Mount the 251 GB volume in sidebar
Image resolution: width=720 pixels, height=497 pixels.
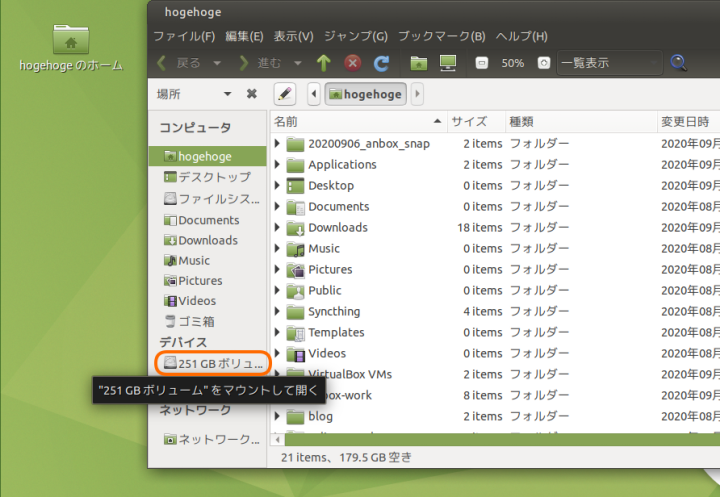click(212, 362)
